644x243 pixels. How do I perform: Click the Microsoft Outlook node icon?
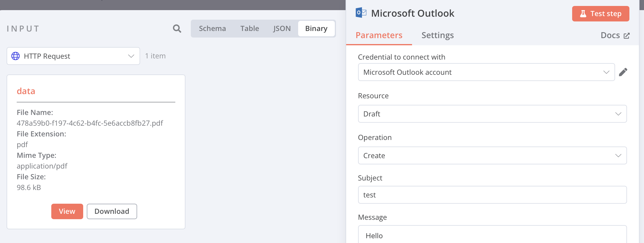361,13
